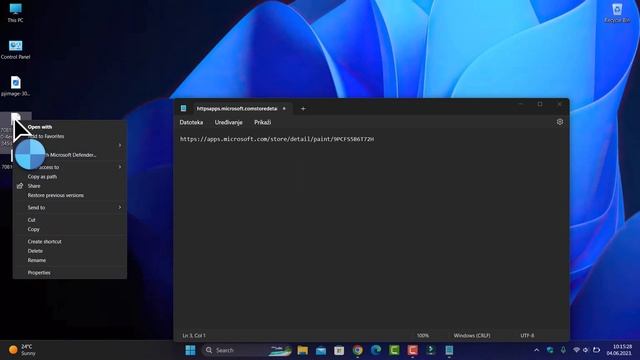Open the Prikaži menu
Viewport: 640px width, 360px height.
(x=262, y=122)
